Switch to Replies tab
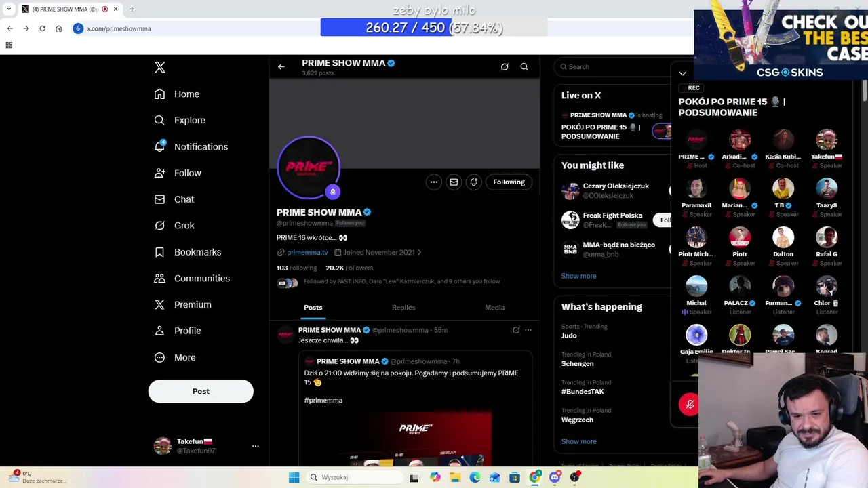 tap(403, 308)
